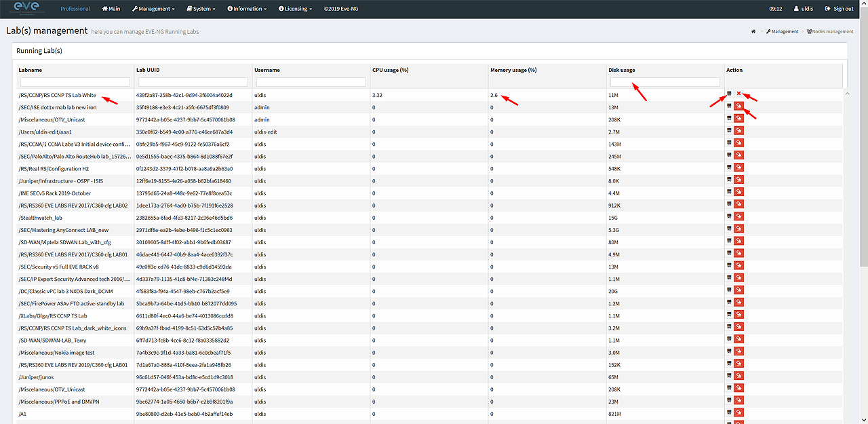This screenshot has height=424, width=868.
Task: Select UUID 9be80800-d2eb-41e5-beb0-4b2affef14eb
Action: pos(184,413)
